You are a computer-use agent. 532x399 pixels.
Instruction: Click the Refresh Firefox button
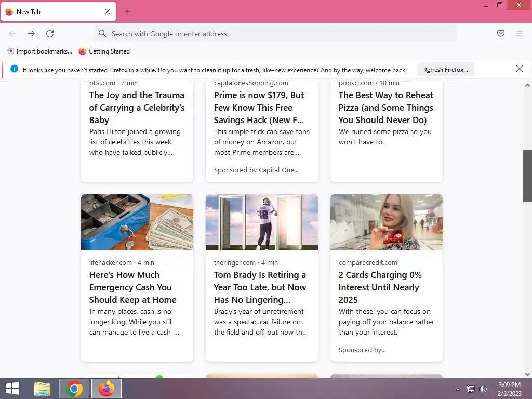[x=445, y=70]
